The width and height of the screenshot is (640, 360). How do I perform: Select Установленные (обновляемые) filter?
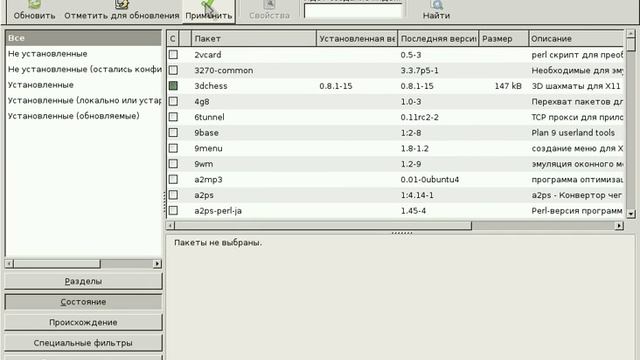point(83,116)
